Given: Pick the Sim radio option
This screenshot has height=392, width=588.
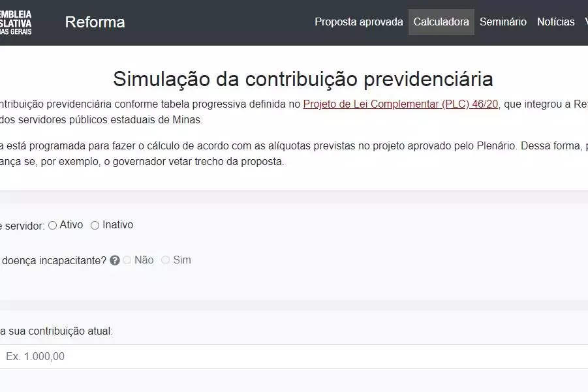Looking at the screenshot, I should (166, 260).
